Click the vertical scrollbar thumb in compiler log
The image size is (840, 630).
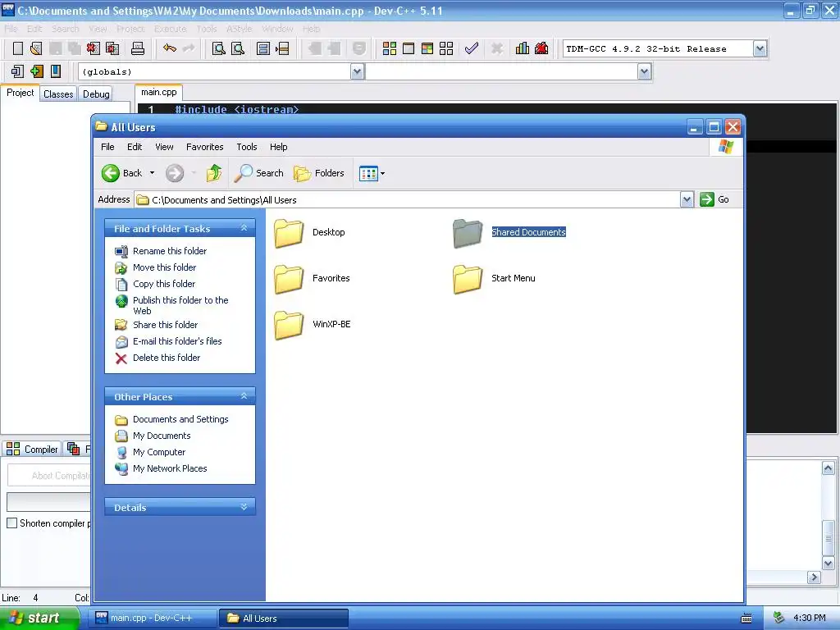point(829,538)
